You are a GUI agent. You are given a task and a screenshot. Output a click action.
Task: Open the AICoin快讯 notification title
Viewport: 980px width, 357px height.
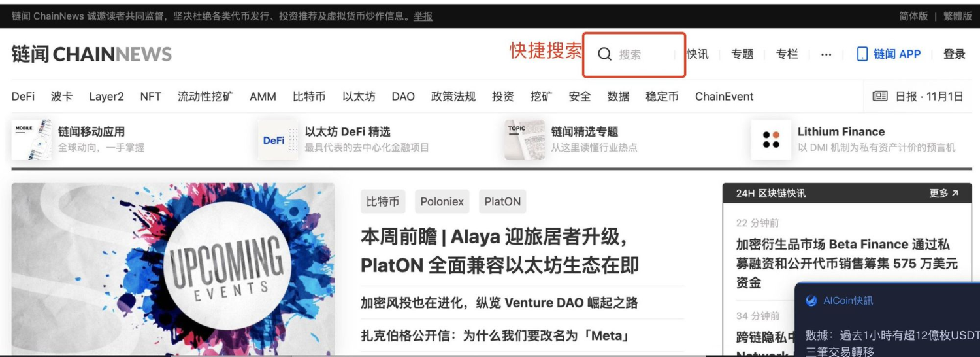click(x=848, y=301)
